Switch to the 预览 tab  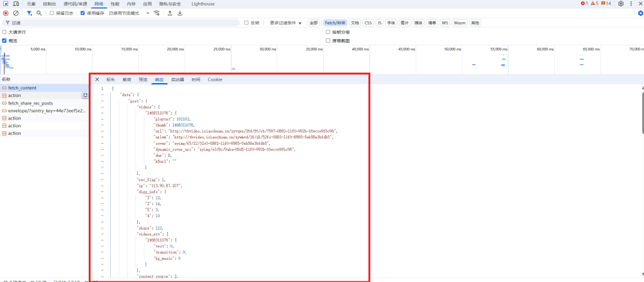pos(143,80)
